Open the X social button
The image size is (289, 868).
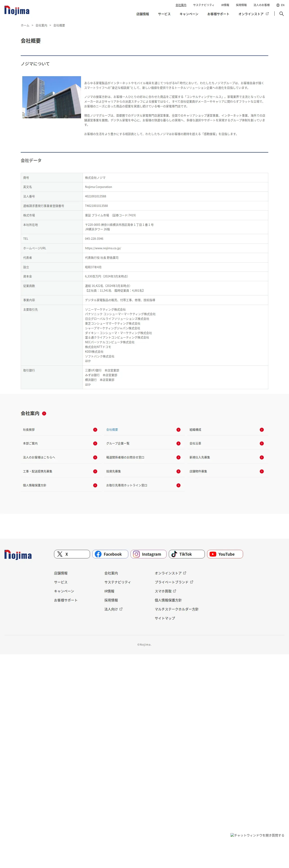pos(72,554)
